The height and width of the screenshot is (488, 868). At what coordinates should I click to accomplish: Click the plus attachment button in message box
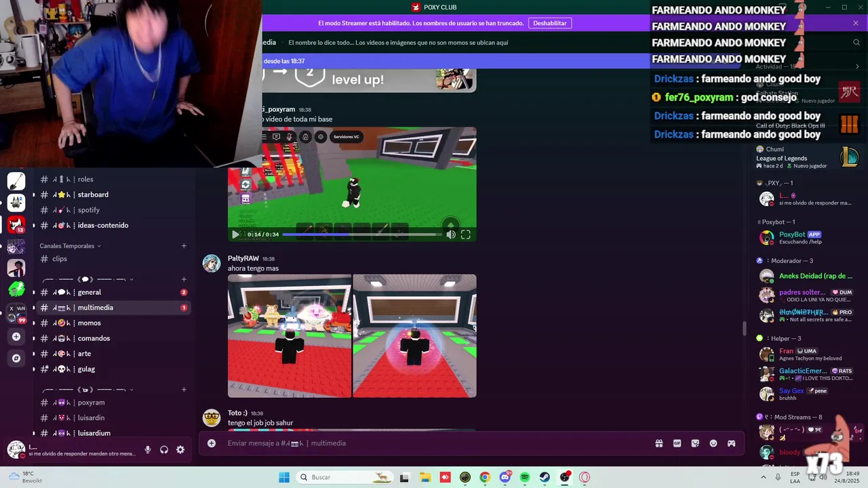click(x=212, y=443)
